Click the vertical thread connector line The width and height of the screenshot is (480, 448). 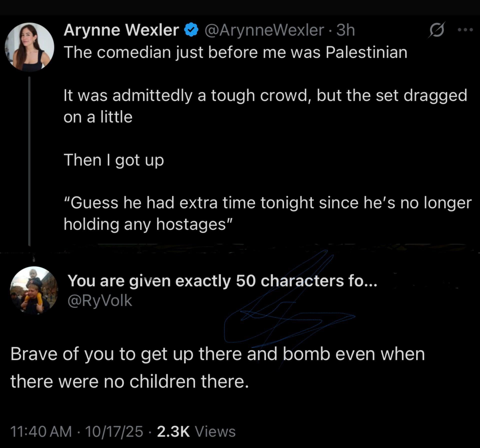pyautogui.click(x=30, y=161)
